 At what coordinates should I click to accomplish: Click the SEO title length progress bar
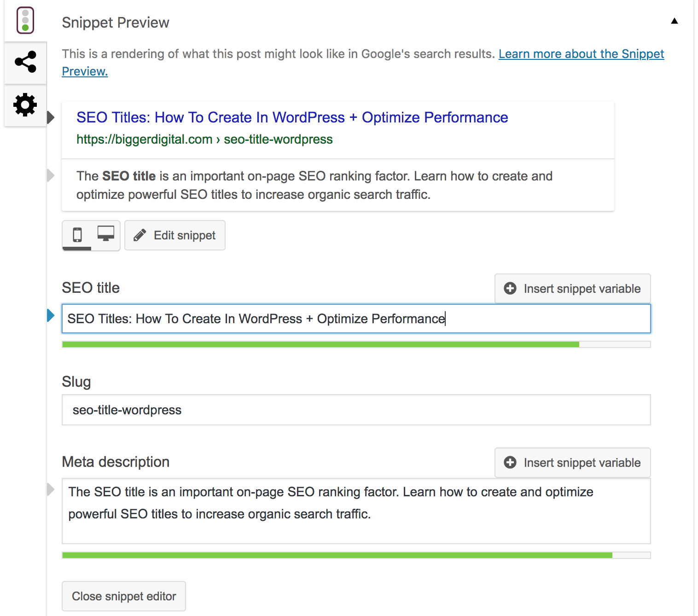coord(356,344)
